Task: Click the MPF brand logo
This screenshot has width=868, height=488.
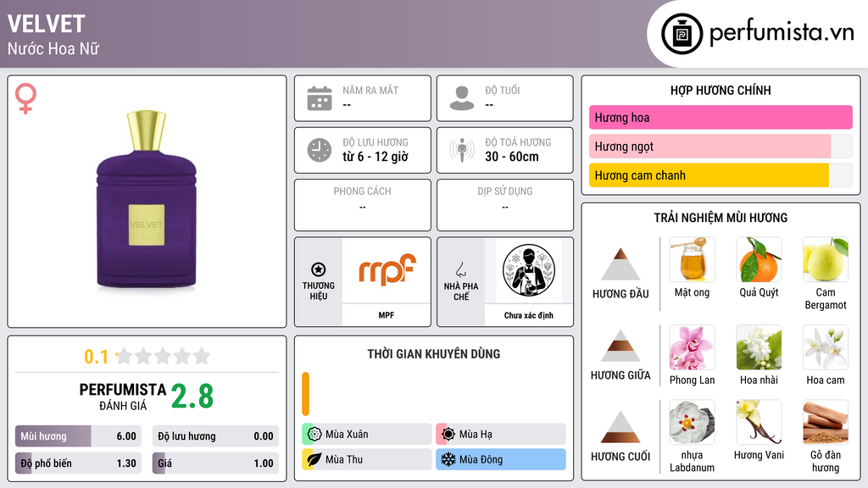Action: pos(387,270)
